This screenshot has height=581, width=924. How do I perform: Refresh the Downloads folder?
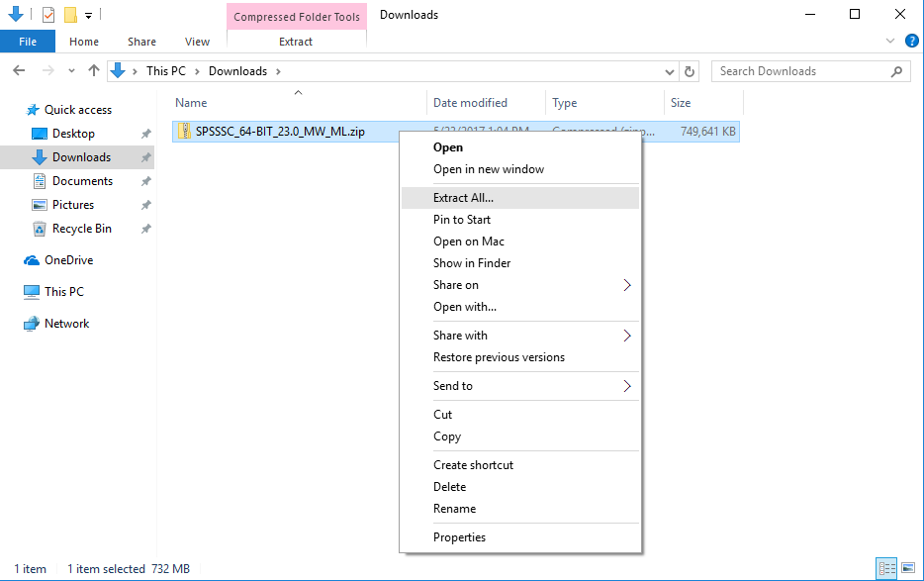[x=689, y=71]
